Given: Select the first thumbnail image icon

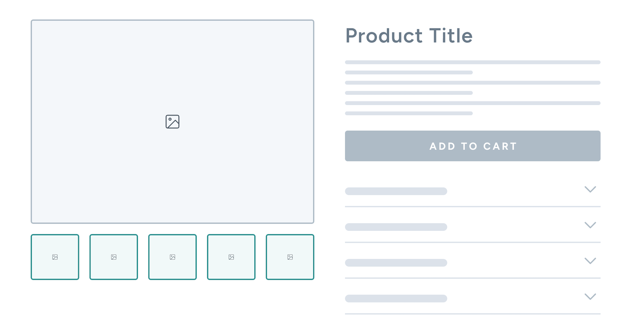Looking at the screenshot, I should click(x=55, y=257).
